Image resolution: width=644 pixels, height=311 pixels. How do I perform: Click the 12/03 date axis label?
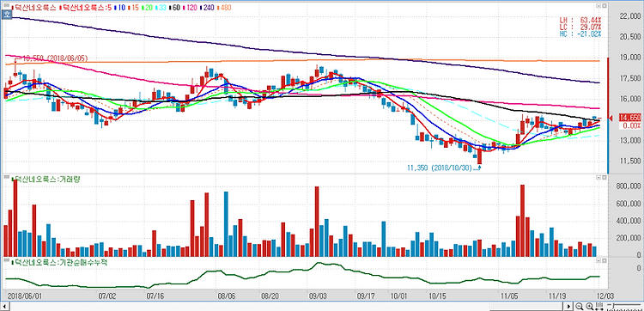tap(605, 296)
